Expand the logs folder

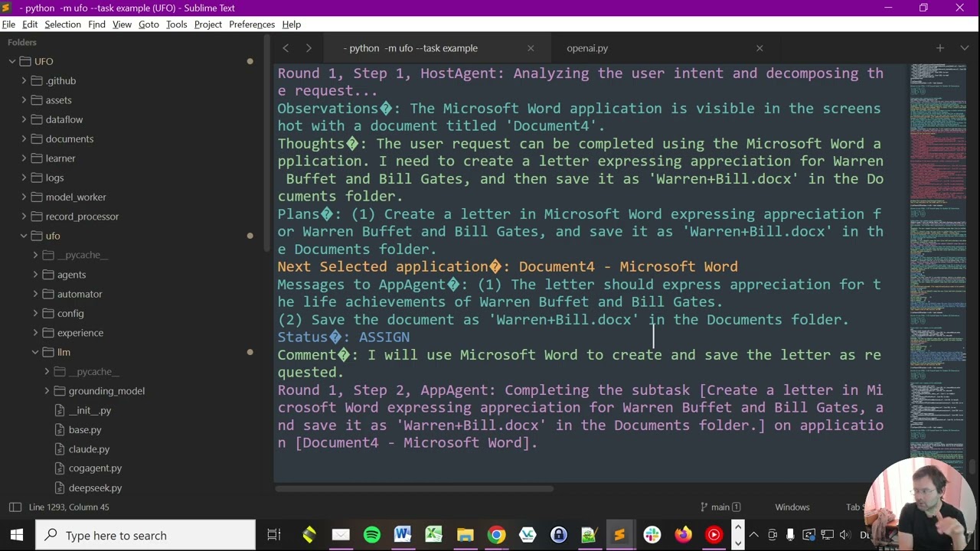(24, 178)
